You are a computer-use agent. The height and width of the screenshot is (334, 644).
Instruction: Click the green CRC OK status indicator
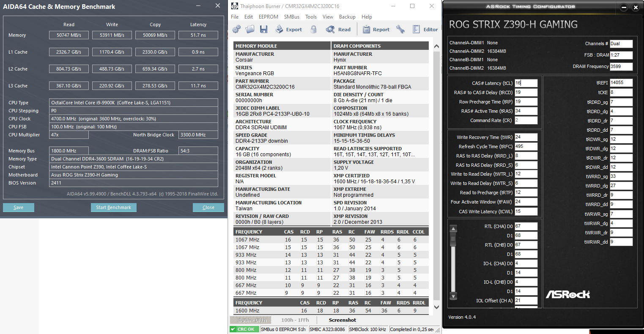pyautogui.click(x=245, y=329)
